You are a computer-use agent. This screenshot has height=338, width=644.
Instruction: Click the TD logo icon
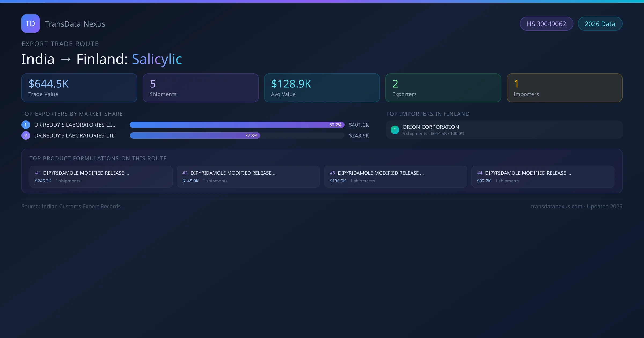30,24
